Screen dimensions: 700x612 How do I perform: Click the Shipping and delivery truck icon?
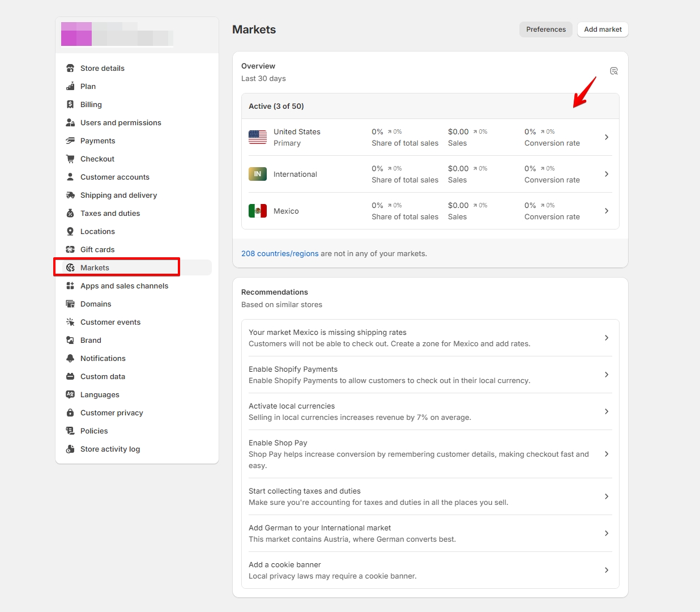pyautogui.click(x=70, y=195)
